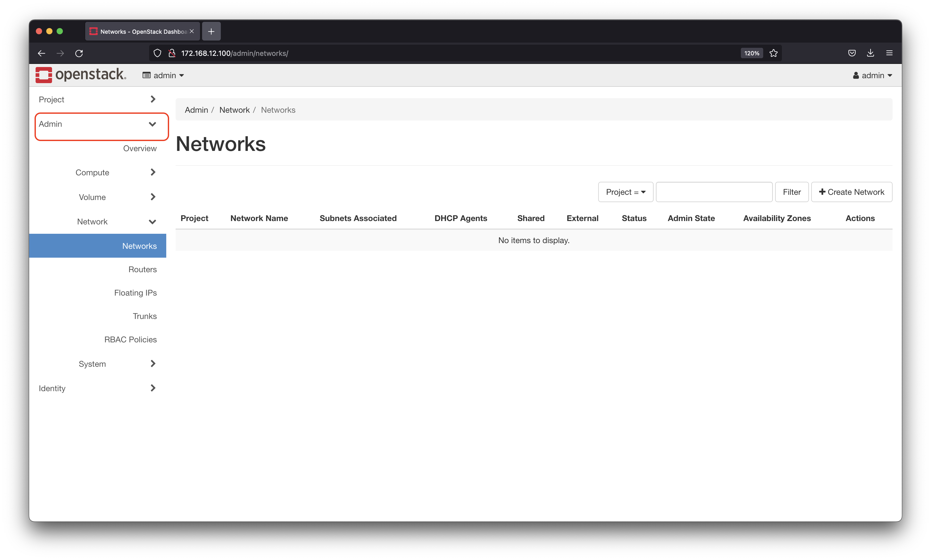Click the insecure connection lock icon
931x560 pixels.
point(172,53)
